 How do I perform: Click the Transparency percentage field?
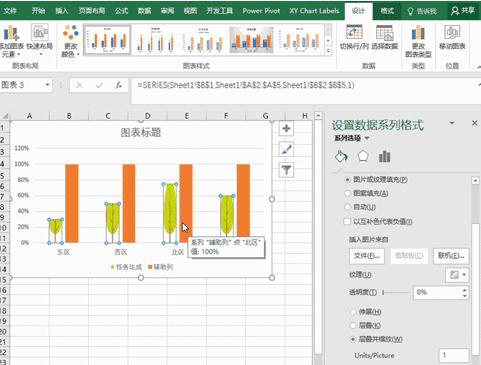(437, 292)
